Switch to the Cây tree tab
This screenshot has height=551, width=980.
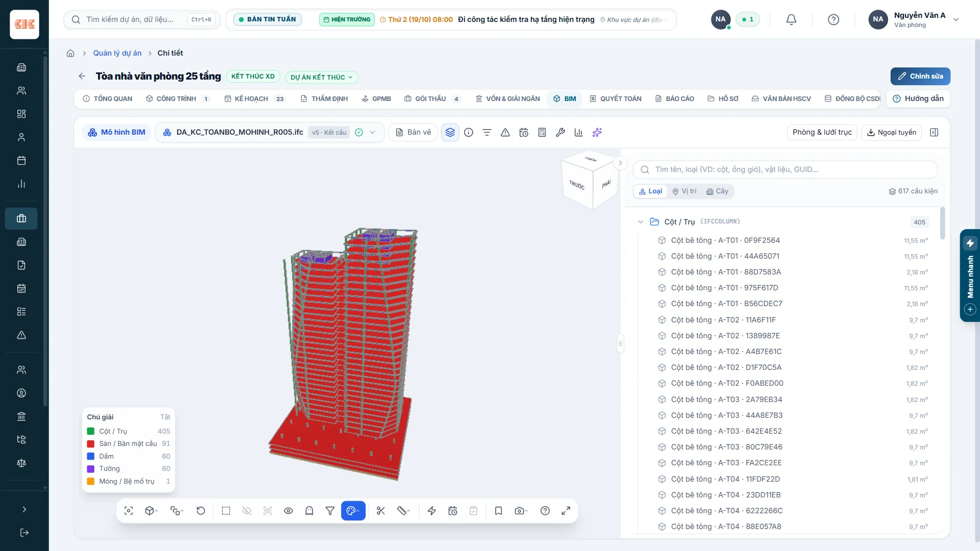[717, 191]
